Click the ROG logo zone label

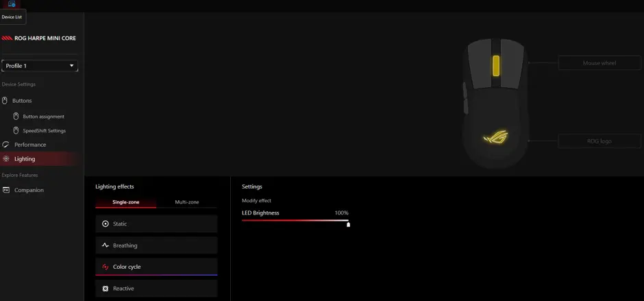pos(599,141)
